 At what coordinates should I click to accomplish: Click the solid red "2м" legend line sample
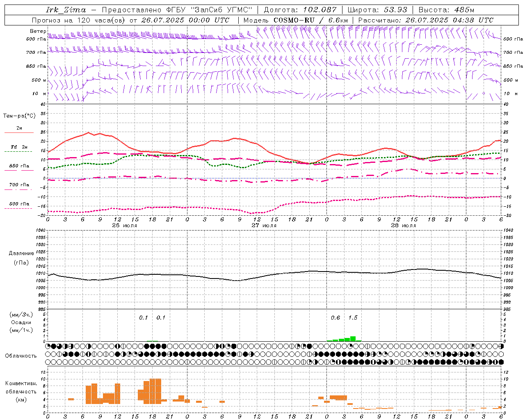(x=19, y=133)
